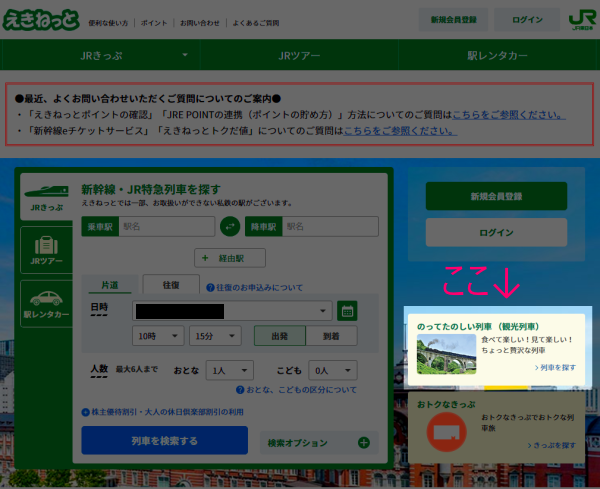Screen dimensions: 600x489
Task: Open the おとな 1人 dropdown
Action: click(x=230, y=370)
